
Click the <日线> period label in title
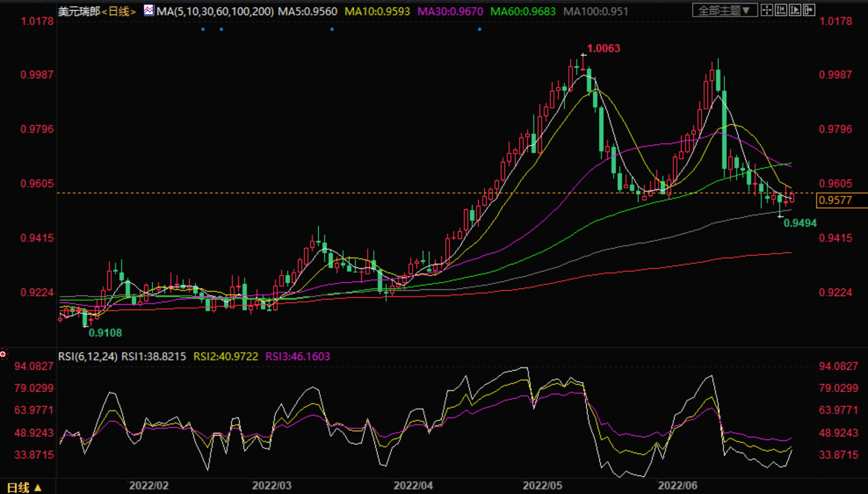coord(119,11)
